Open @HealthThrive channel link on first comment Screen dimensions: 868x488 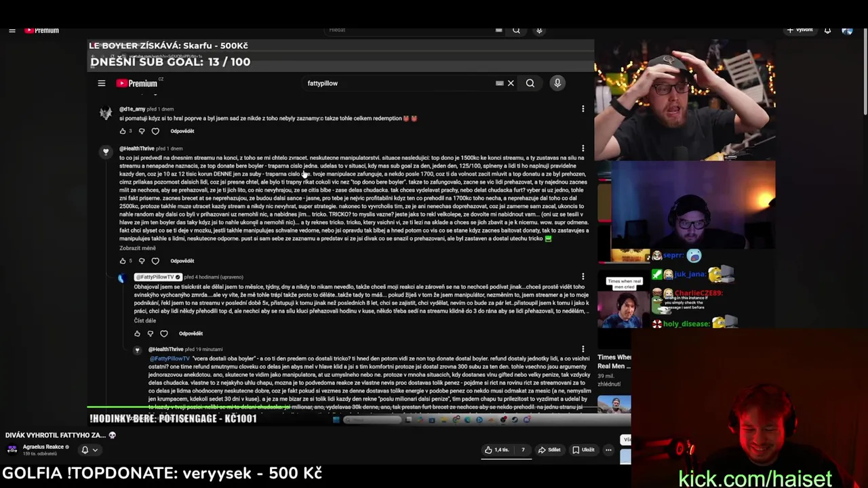point(136,148)
